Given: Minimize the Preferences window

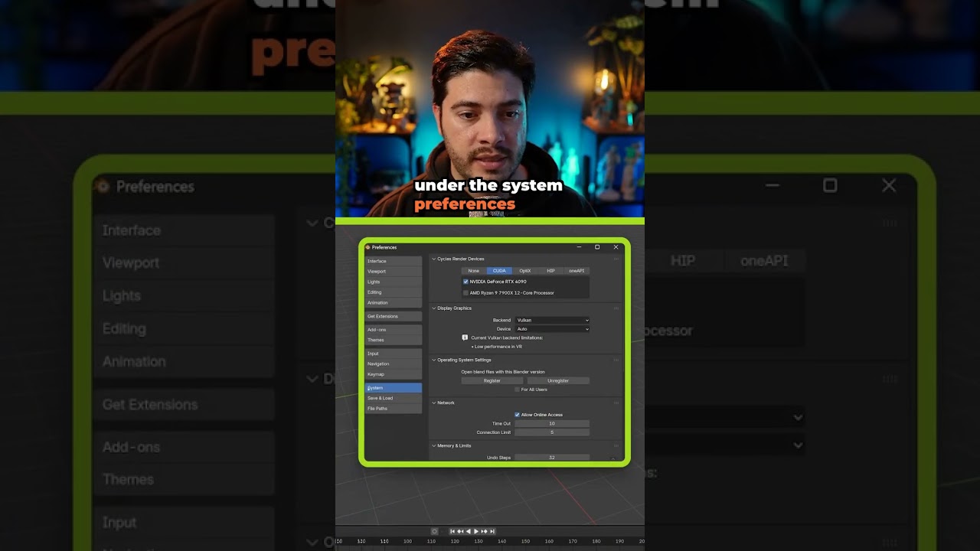Looking at the screenshot, I should [579, 247].
